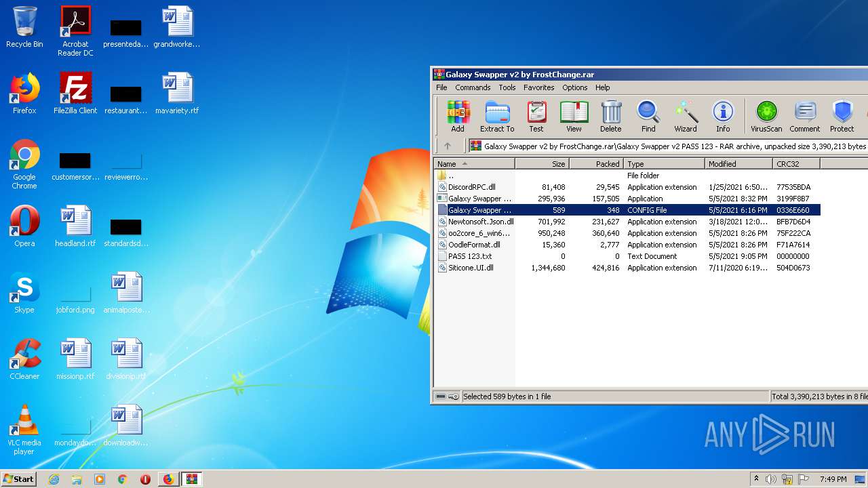Click the archive path address field
868x488 pixels.
pyautogui.click(x=668, y=146)
